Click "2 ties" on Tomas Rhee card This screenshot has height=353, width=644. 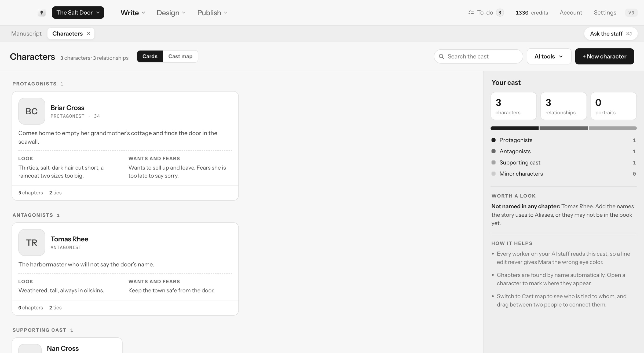pos(55,308)
